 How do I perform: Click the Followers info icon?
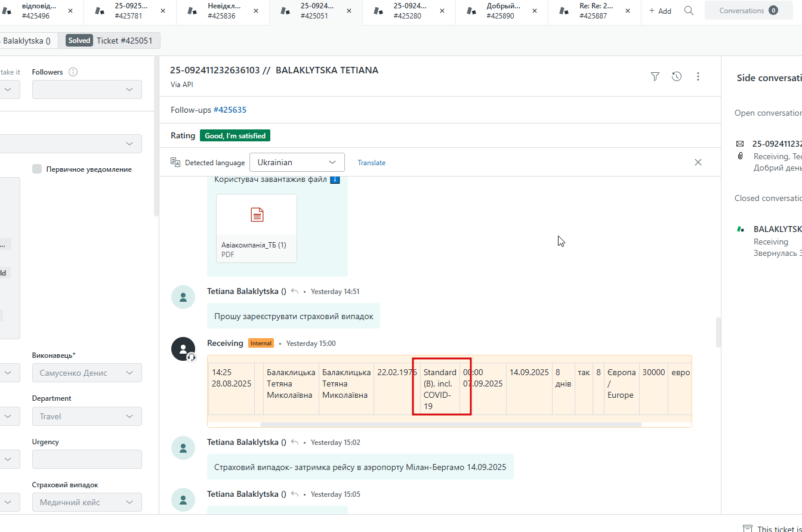pyautogui.click(x=73, y=72)
